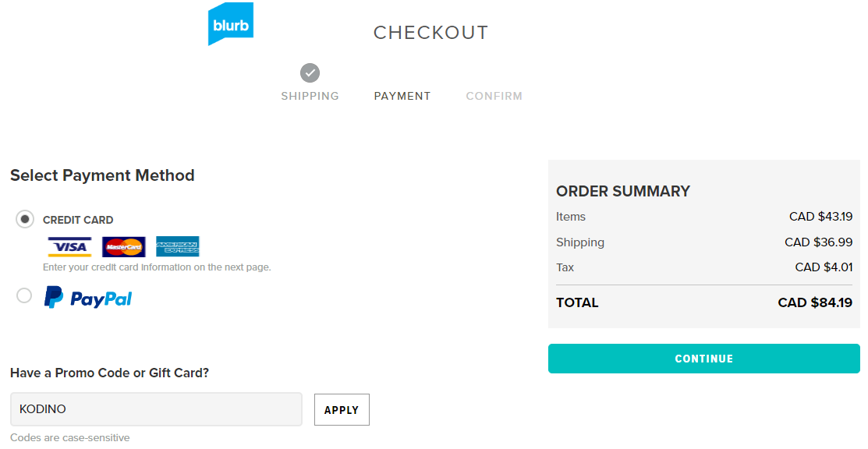Click the Shipping step checkmark icon
868x449 pixels.
pos(310,72)
